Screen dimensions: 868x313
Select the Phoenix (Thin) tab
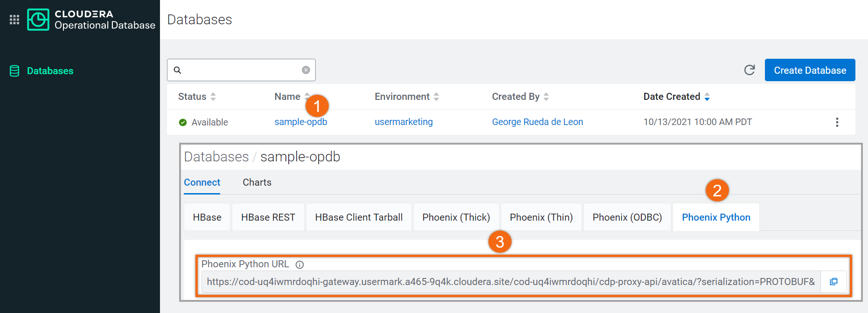tap(541, 217)
